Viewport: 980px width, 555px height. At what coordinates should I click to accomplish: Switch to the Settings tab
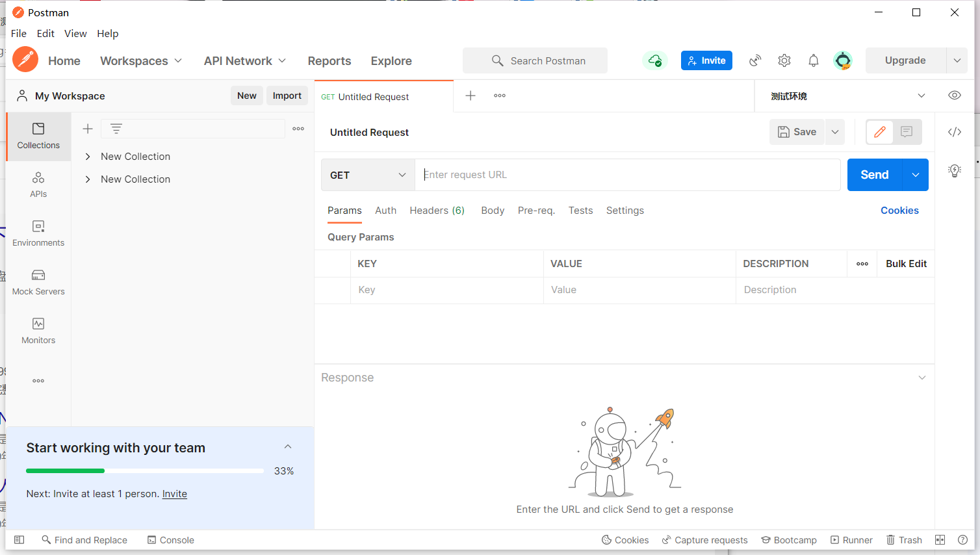(625, 211)
